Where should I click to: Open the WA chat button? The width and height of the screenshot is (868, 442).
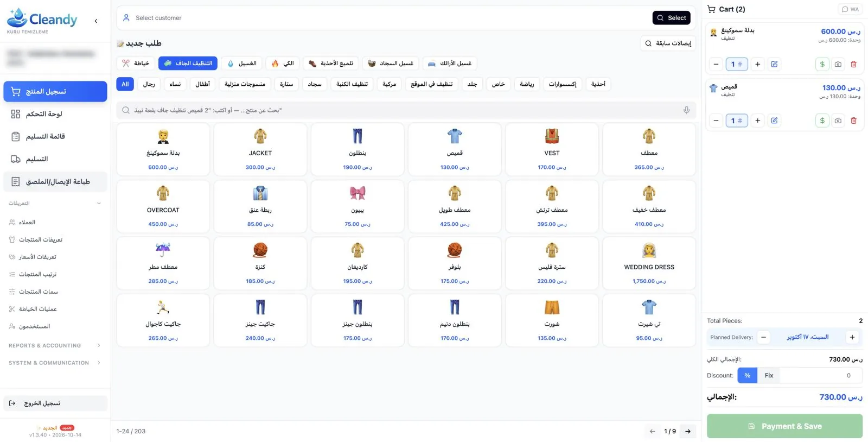tap(850, 9)
